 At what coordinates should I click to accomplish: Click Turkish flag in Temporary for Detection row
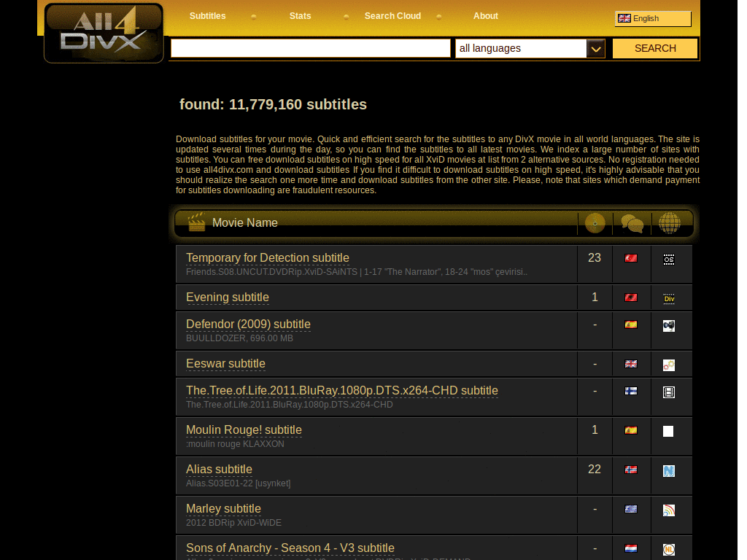pos(631,258)
